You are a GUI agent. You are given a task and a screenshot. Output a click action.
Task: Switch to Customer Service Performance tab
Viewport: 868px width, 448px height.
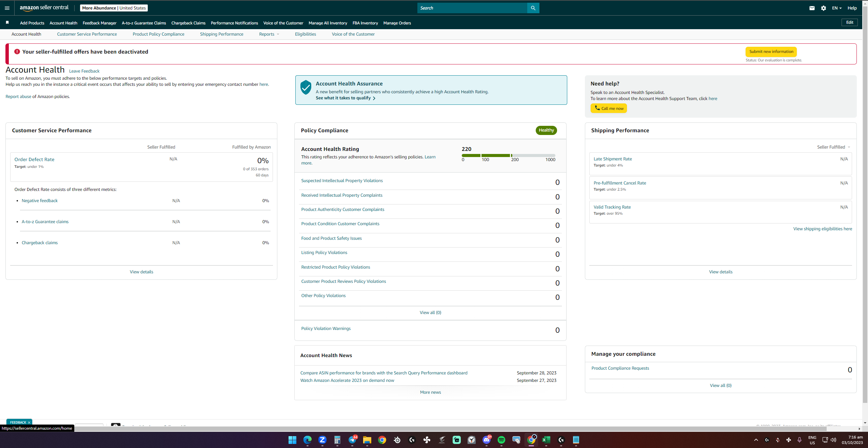pyautogui.click(x=87, y=34)
